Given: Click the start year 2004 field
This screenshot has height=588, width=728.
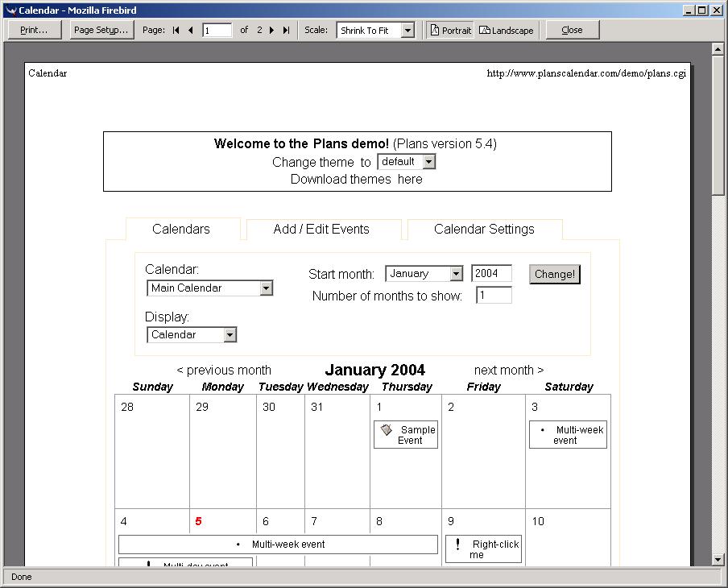Looking at the screenshot, I should click(492, 273).
